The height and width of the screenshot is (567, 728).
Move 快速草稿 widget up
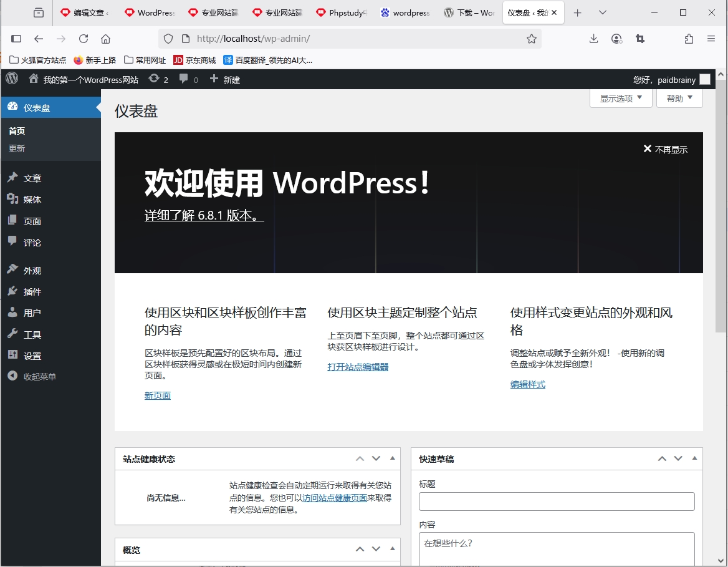click(662, 458)
